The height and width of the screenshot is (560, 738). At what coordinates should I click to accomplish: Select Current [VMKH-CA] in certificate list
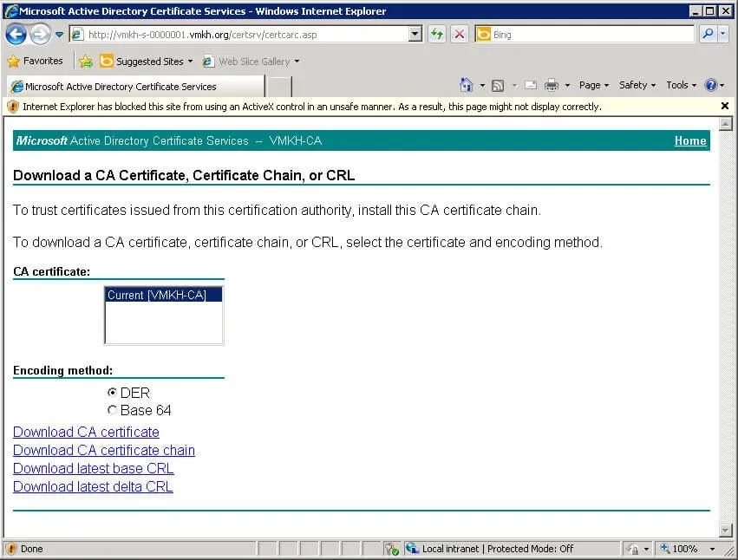[163, 295]
